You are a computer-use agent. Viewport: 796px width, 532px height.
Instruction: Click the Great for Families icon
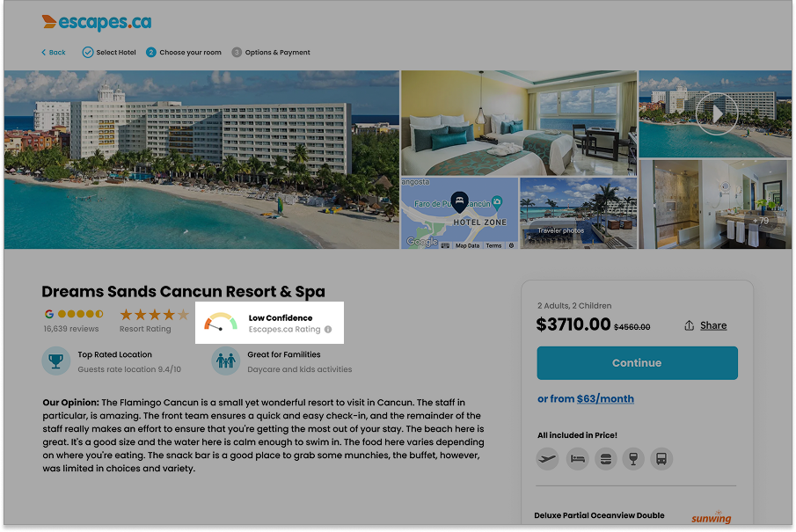coord(225,361)
